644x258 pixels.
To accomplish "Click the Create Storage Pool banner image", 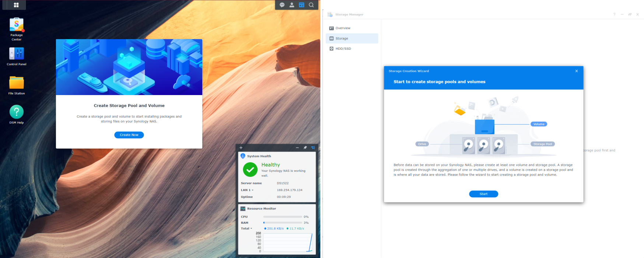I will pyautogui.click(x=129, y=67).
